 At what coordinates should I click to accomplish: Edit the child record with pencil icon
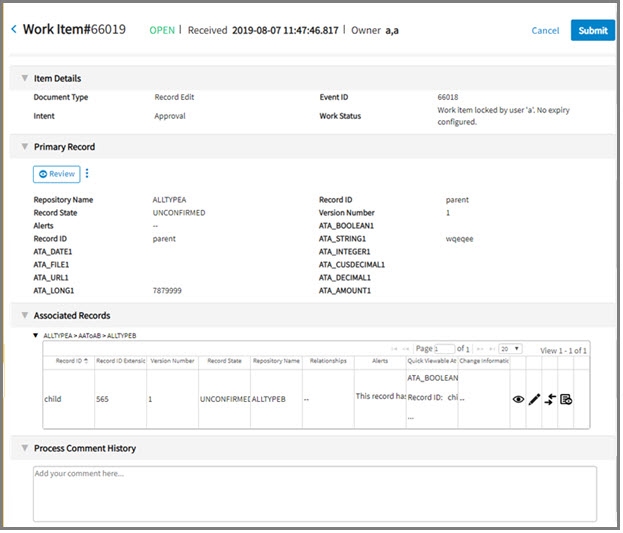534,399
